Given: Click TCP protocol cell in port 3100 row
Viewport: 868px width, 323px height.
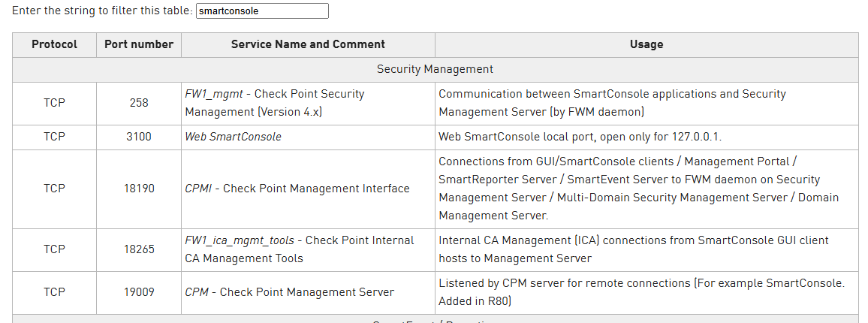Looking at the screenshot, I should pyautogui.click(x=54, y=137).
